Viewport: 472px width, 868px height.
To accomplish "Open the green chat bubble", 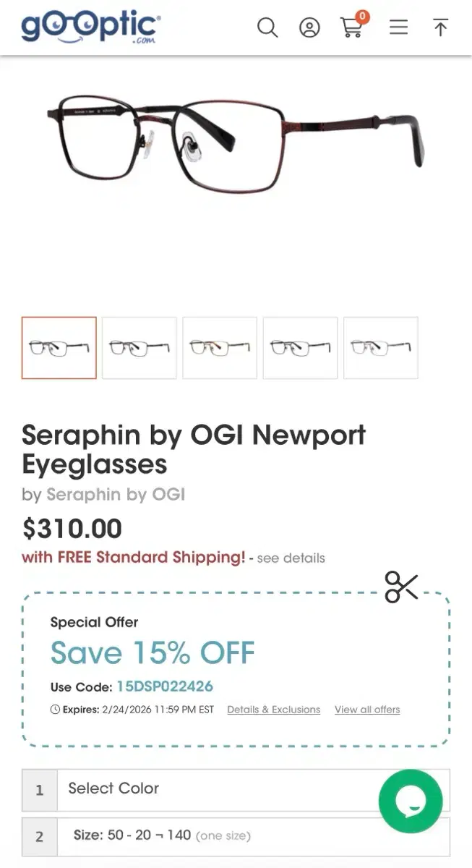I will pyautogui.click(x=411, y=801).
